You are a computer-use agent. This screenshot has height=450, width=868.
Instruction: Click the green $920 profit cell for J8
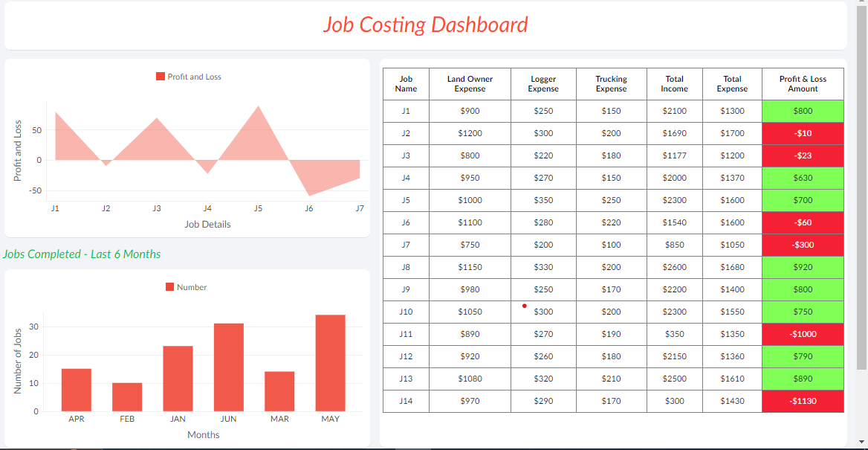(x=803, y=267)
